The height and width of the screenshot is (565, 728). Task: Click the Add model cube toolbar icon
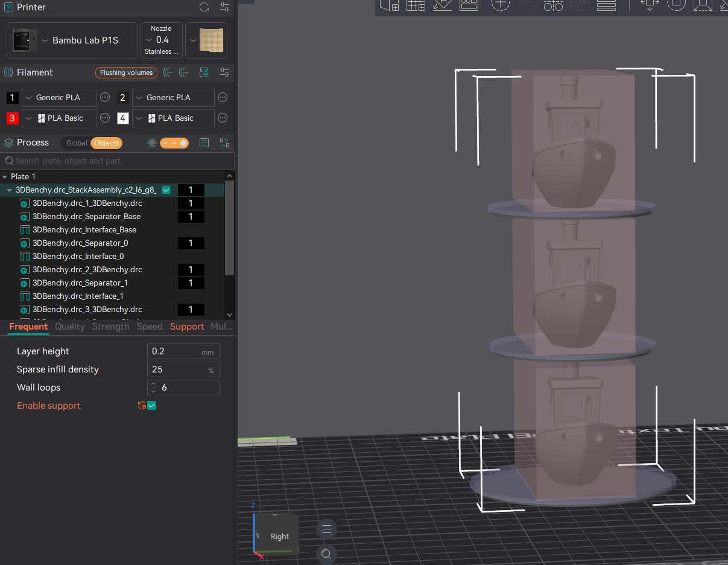click(389, 5)
